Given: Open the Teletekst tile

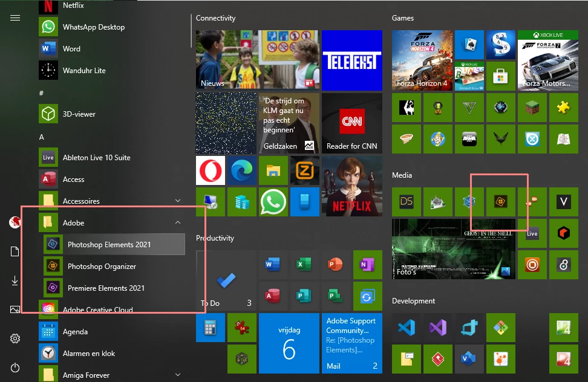Looking at the screenshot, I should coord(352,60).
